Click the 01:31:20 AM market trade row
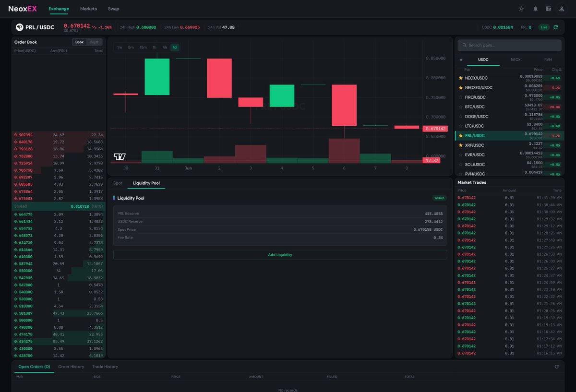Screen dimensions: 576x392 tap(509, 198)
